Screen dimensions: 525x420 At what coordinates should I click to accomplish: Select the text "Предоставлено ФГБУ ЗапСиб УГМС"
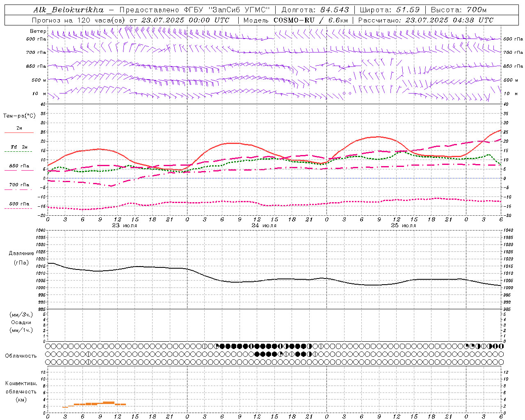(x=194, y=9)
